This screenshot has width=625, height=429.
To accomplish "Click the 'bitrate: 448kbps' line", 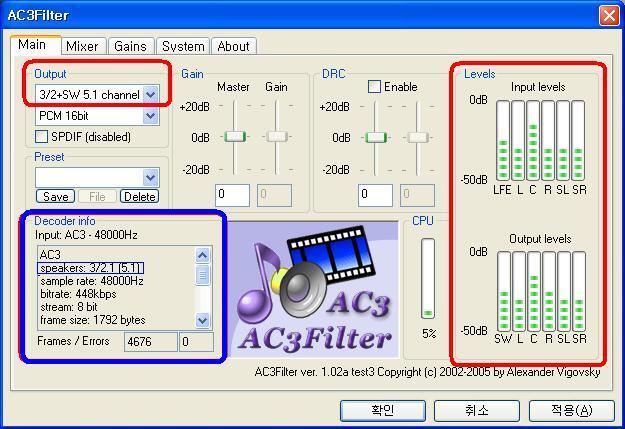I will click(78, 294).
